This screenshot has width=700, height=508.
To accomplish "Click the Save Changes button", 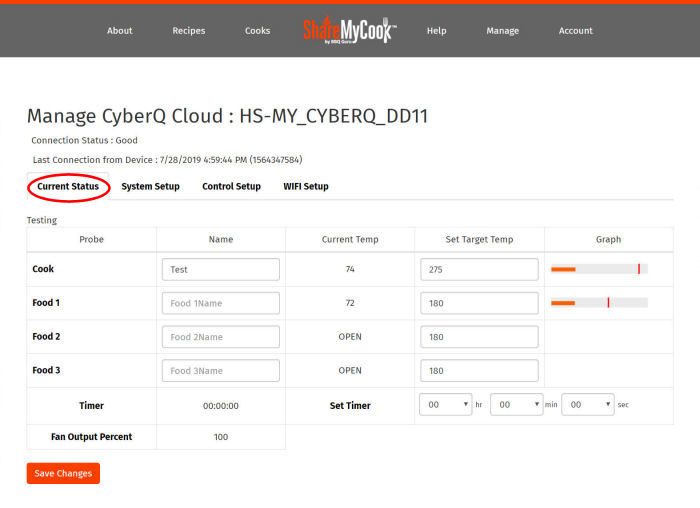I will pos(63,473).
